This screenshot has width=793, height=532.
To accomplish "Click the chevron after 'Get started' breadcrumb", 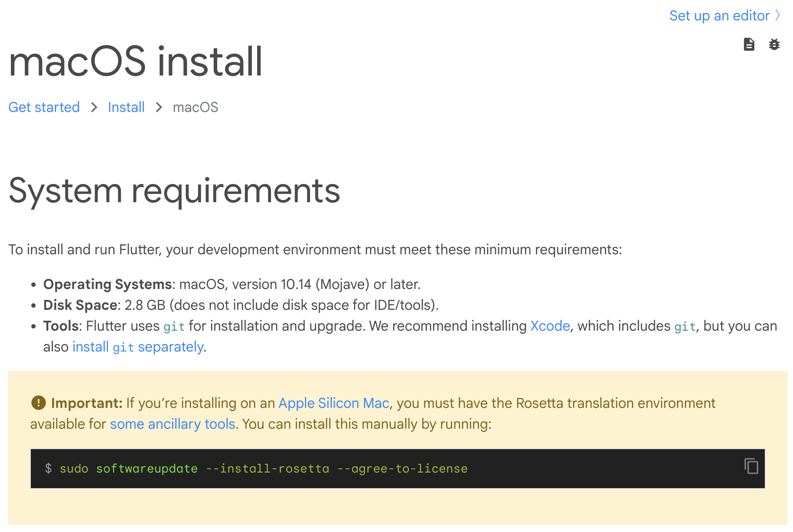I will [94, 107].
